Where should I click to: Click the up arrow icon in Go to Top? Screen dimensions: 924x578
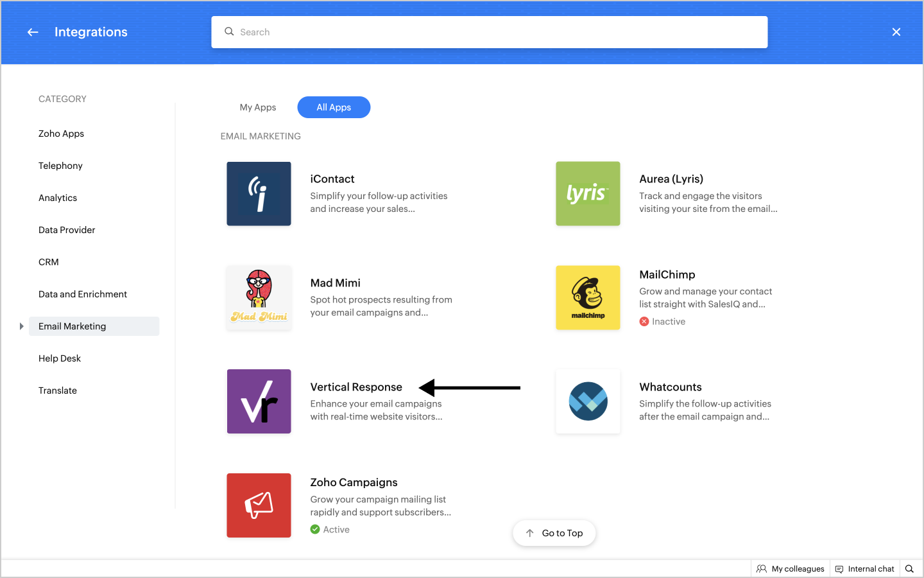tap(529, 533)
